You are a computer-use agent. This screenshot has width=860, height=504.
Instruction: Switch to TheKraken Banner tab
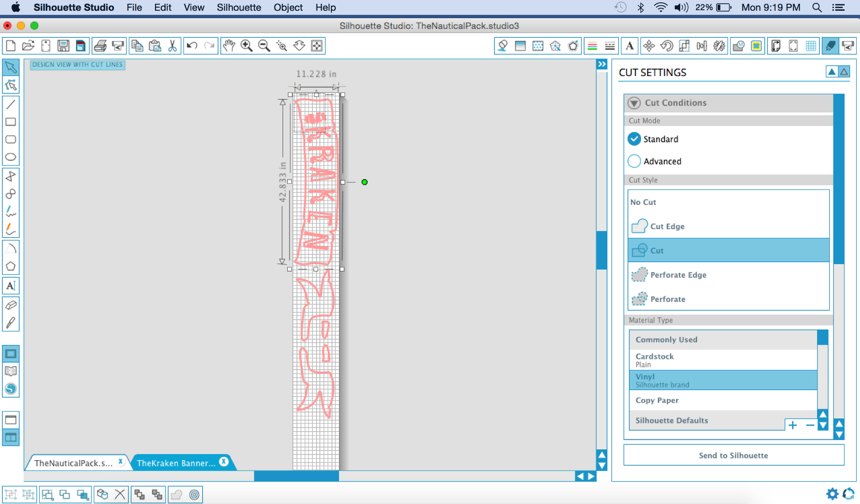176,463
